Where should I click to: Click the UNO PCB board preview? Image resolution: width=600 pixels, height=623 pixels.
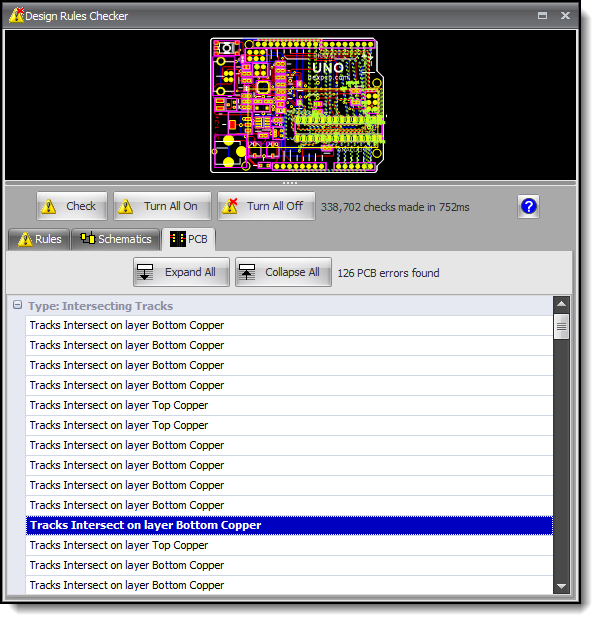[x=297, y=106]
